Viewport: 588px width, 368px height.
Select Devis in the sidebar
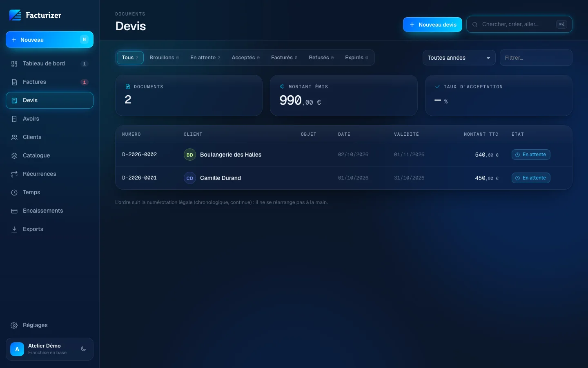(x=49, y=100)
